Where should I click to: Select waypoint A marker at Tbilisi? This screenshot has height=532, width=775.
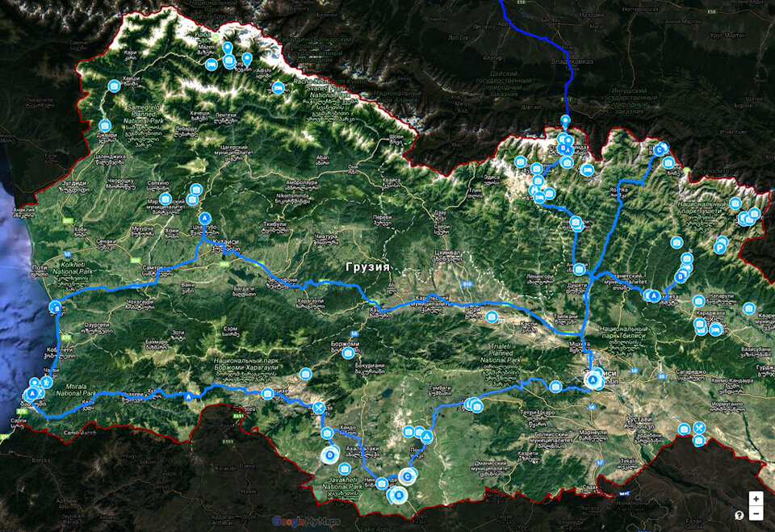pyautogui.click(x=592, y=380)
